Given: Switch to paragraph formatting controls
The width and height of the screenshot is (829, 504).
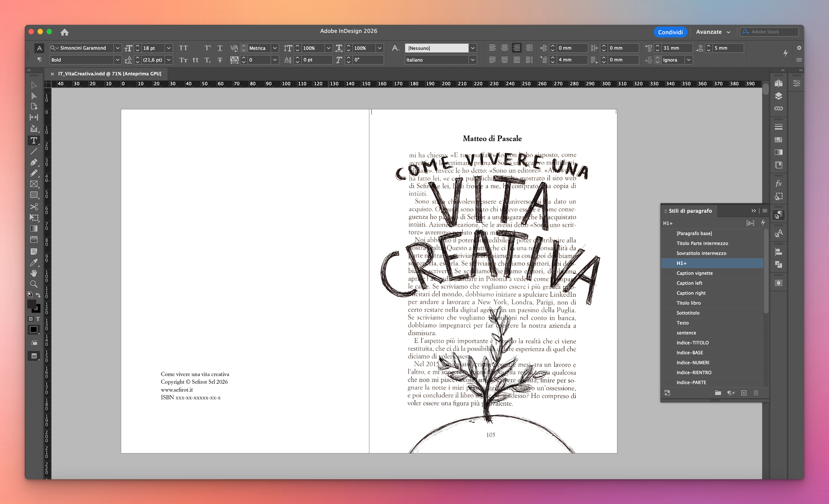Looking at the screenshot, I should click(39, 60).
